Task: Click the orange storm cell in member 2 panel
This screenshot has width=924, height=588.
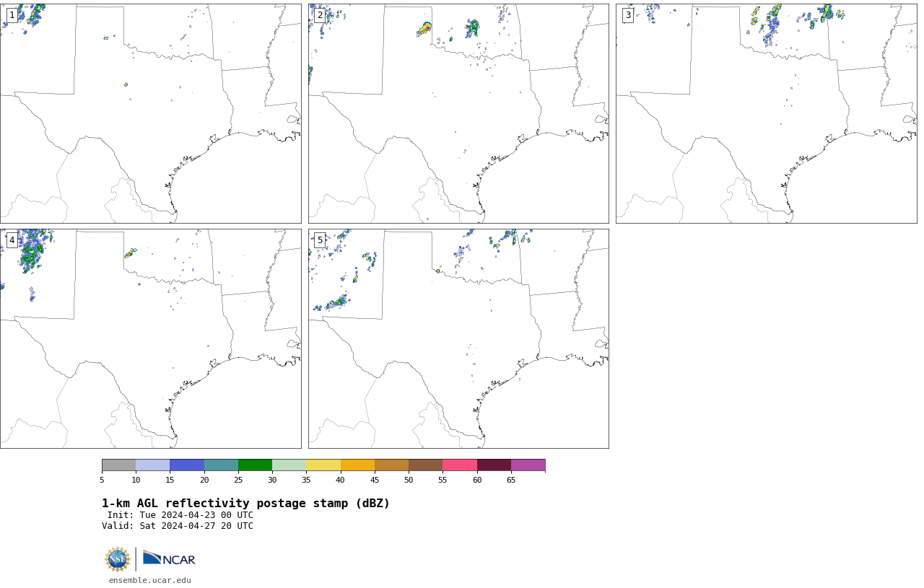Action: (x=424, y=29)
